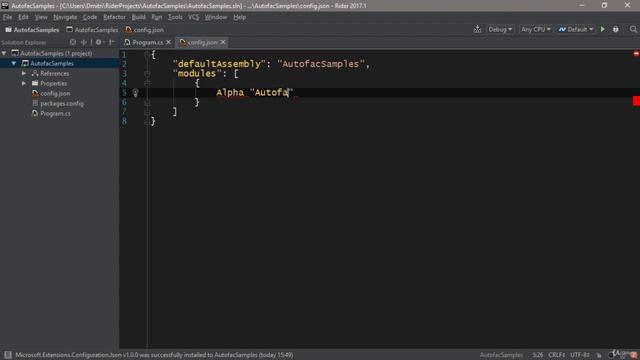Click the "defaultAssembly" key in the editor

219,64
